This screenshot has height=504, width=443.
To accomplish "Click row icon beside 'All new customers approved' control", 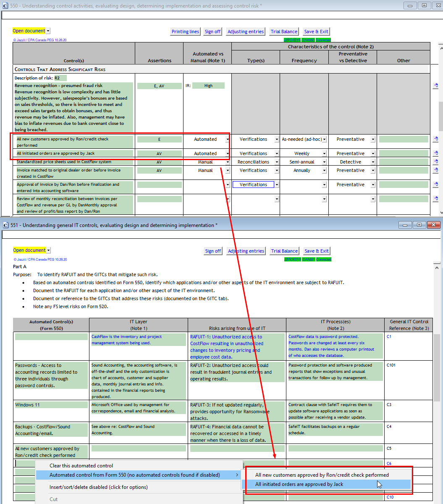I will 435,139.
